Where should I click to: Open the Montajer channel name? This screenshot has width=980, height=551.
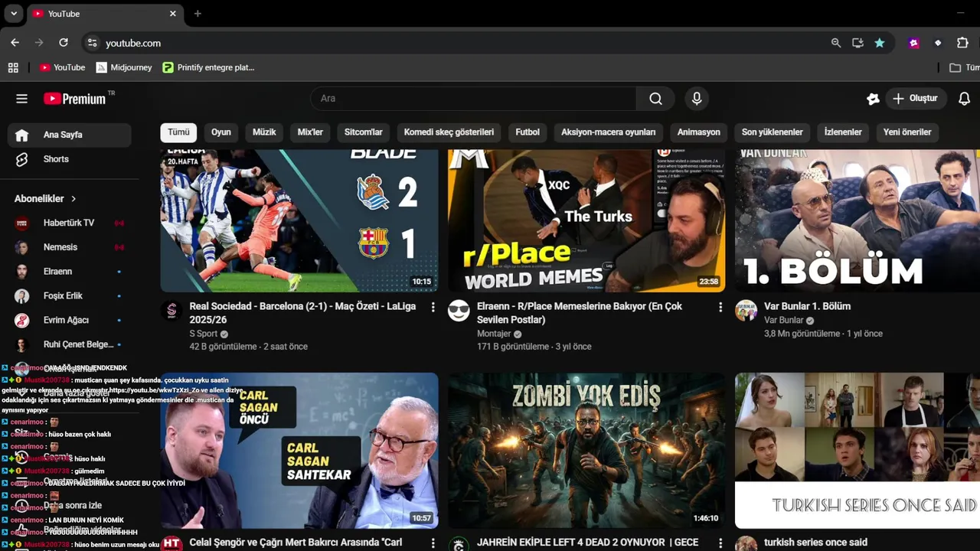pos(494,334)
